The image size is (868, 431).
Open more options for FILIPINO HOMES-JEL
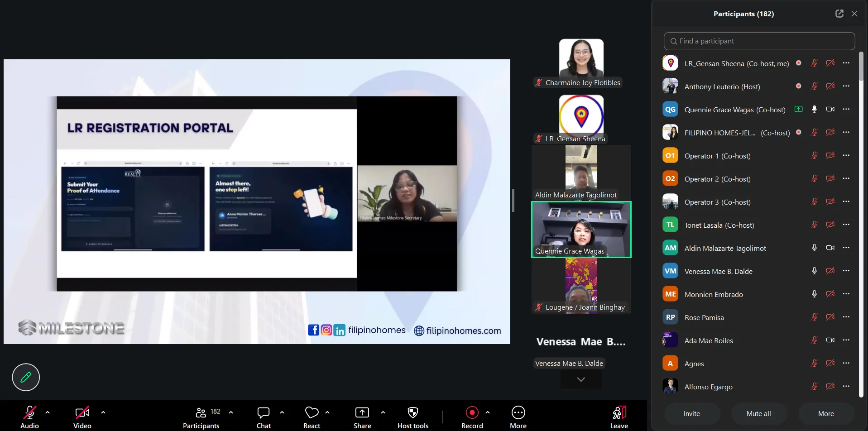point(846,132)
